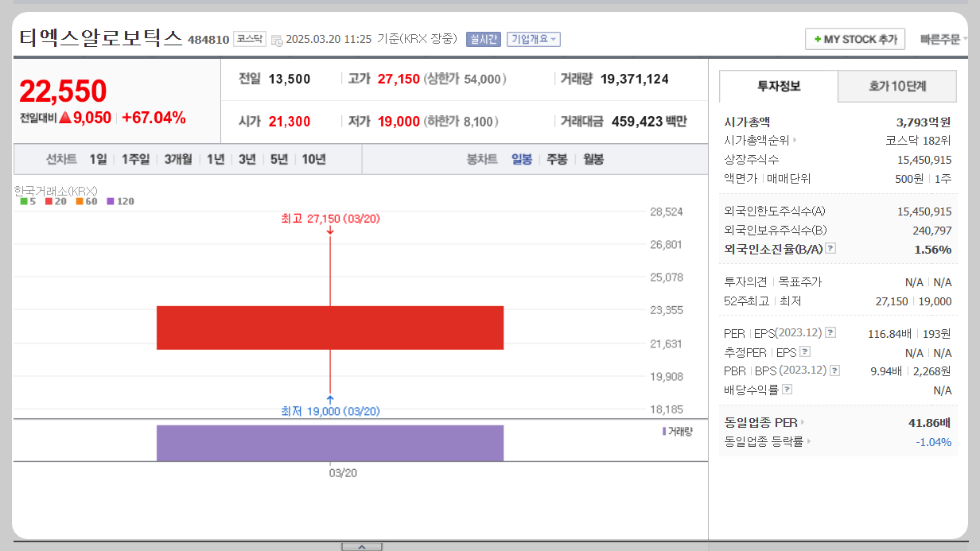
Task: Click the MY STOCK 추가 button
Action: [854, 37]
